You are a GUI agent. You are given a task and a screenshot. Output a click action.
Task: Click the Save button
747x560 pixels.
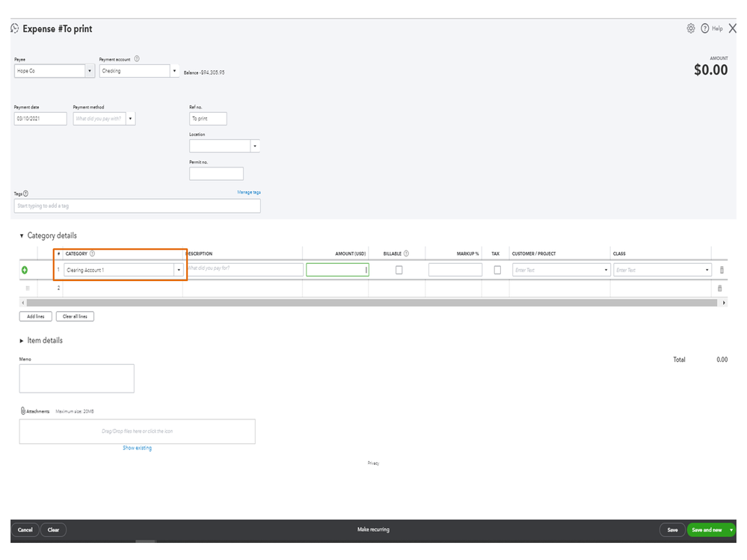pos(672,529)
